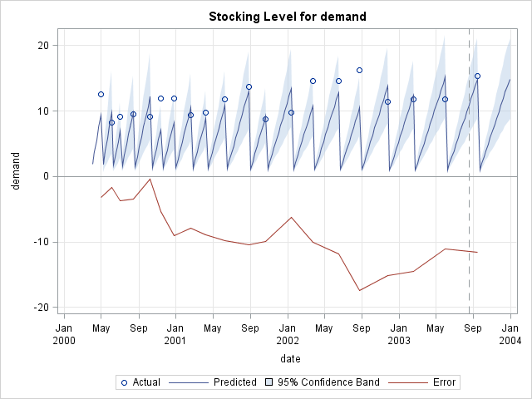Click the Actual legend label

pyautogui.click(x=146, y=382)
